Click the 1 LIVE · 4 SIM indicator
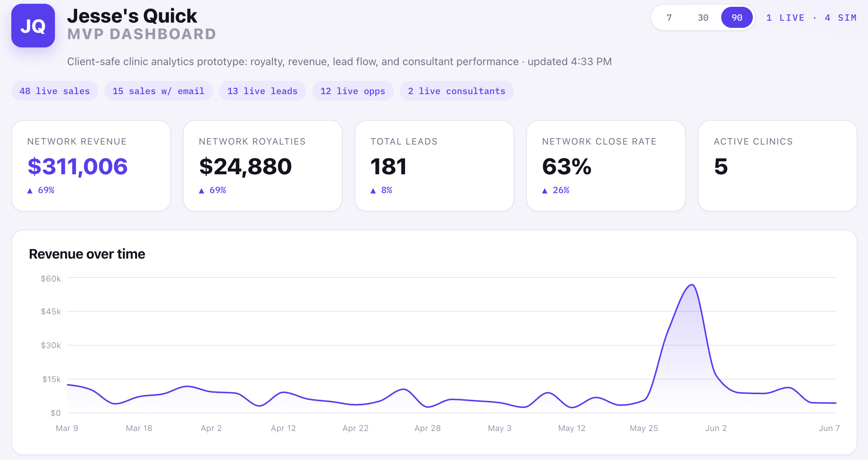This screenshot has height=460, width=868. [812, 18]
